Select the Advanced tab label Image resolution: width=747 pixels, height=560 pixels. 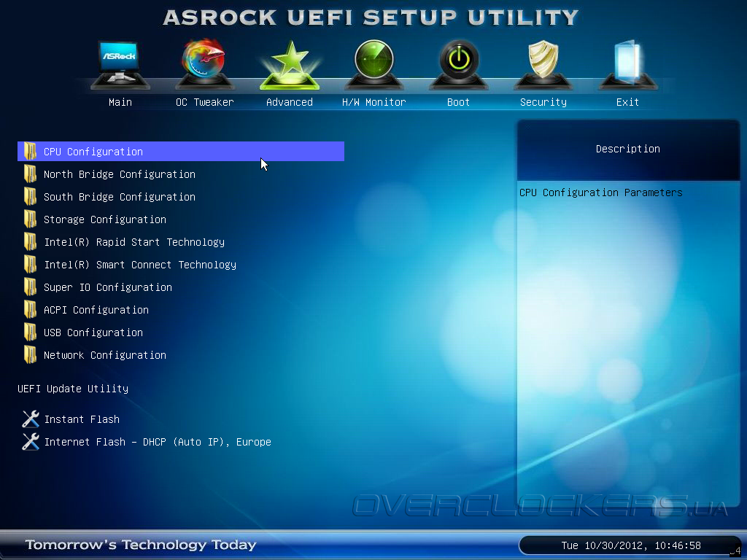[289, 102]
